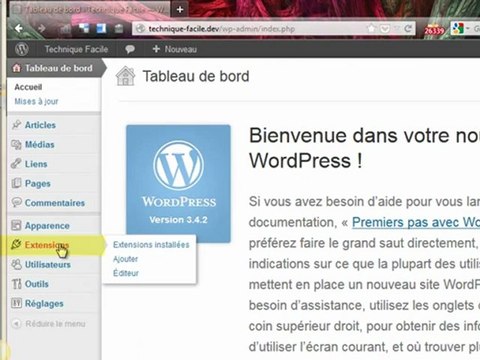The width and height of the screenshot is (480, 360).
Task: Click the Réglages settings icon
Action: point(16,303)
